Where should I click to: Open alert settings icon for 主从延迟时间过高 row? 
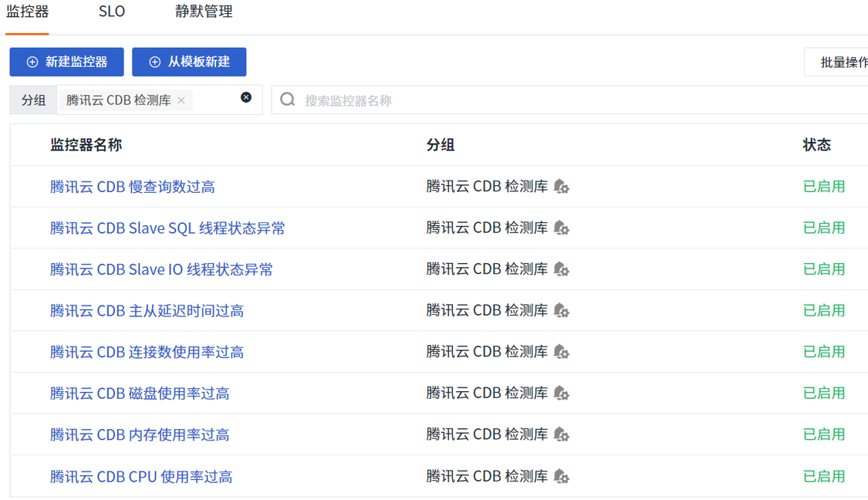pyautogui.click(x=562, y=310)
